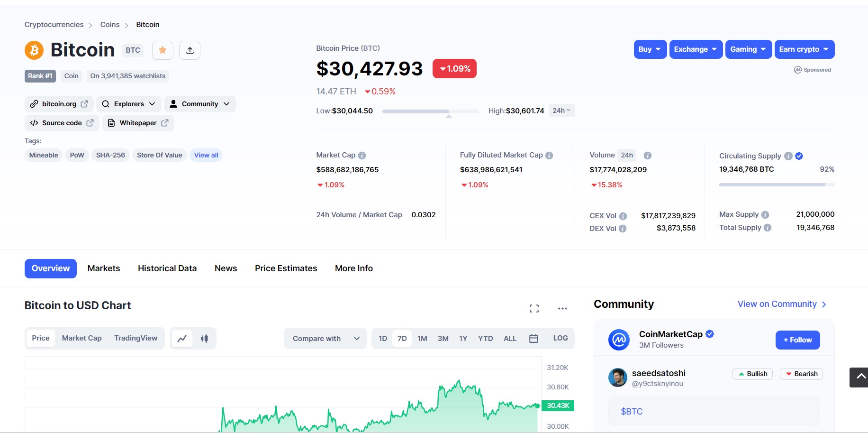Image resolution: width=868 pixels, height=433 pixels.
Task: Open the Historical Data tab
Action: 167,268
